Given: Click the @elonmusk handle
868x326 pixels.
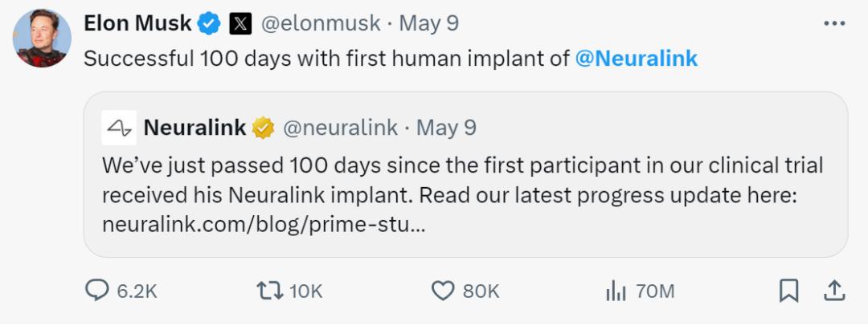Looking at the screenshot, I should point(321,24).
